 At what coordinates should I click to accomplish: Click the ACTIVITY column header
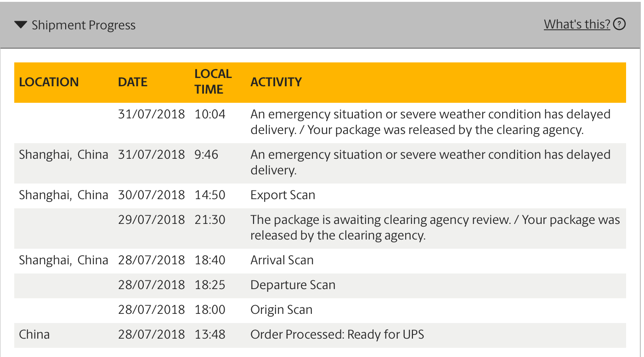coord(276,82)
